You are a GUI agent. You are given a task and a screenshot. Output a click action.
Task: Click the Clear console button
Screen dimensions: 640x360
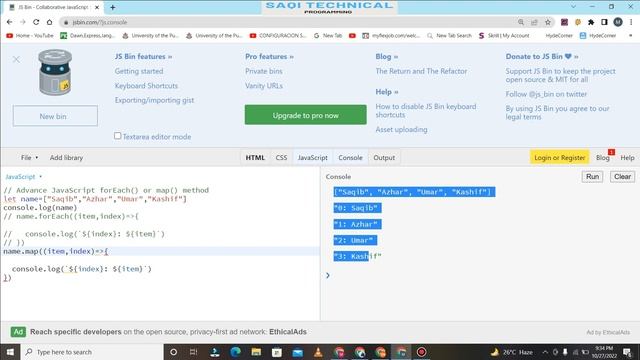coord(622,176)
